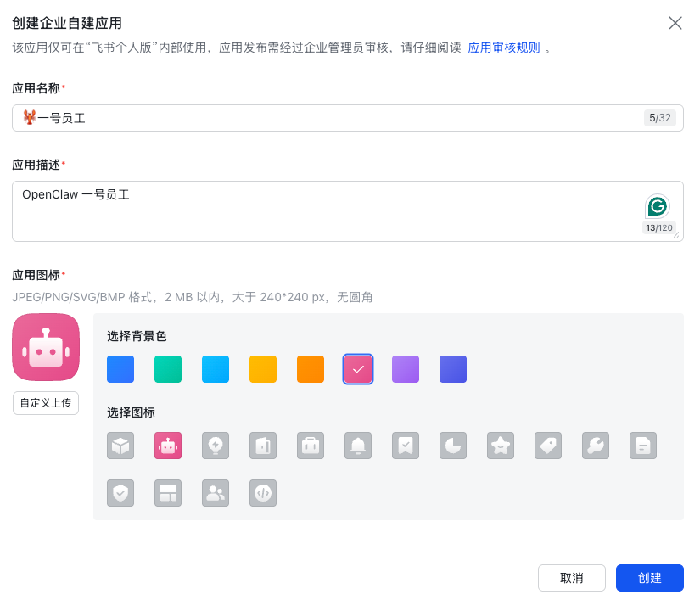Pick the lightbulb icon

tap(216, 446)
